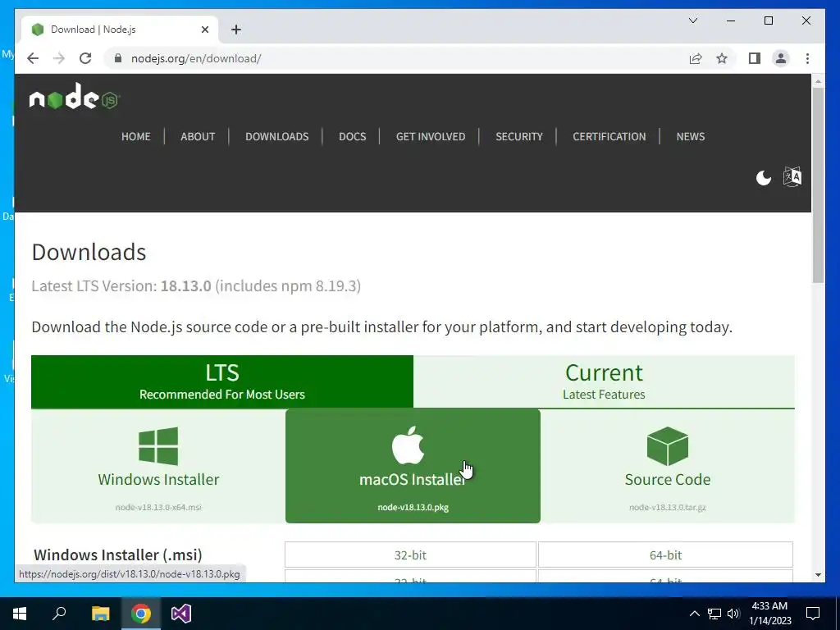Click the scrollbar up arrow
840x630 pixels.
pos(818,81)
